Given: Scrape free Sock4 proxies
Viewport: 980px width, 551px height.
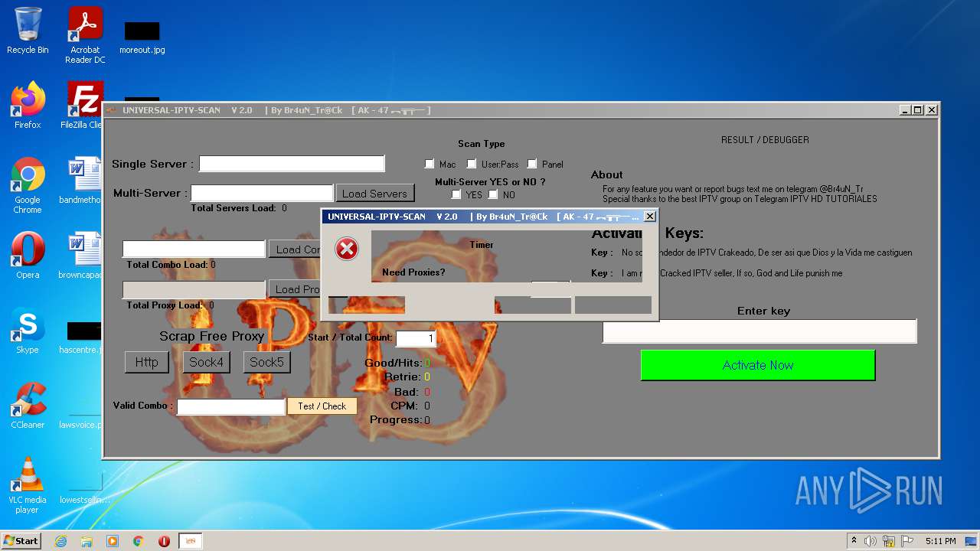Looking at the screenshot, I should click(x=206, y=362).
